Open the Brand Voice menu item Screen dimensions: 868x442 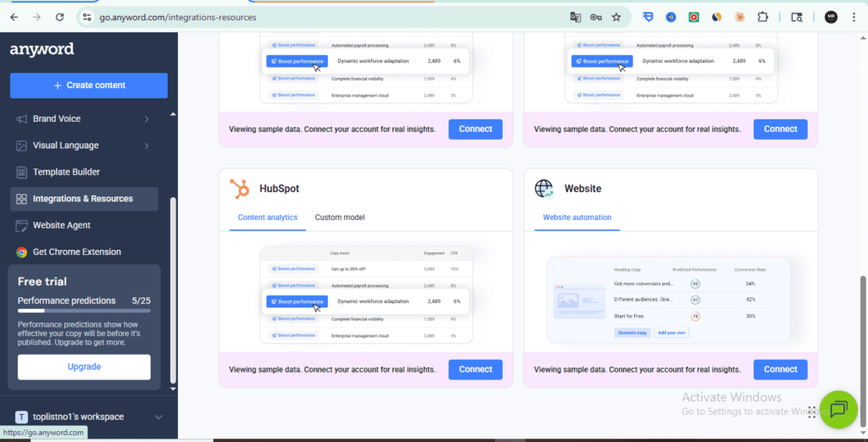(x=84, y=119)
